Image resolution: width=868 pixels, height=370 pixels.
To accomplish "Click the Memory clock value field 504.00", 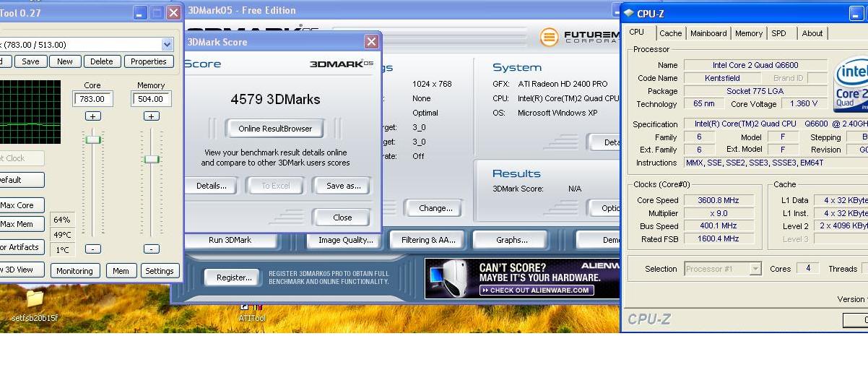I will click(151, 99).
